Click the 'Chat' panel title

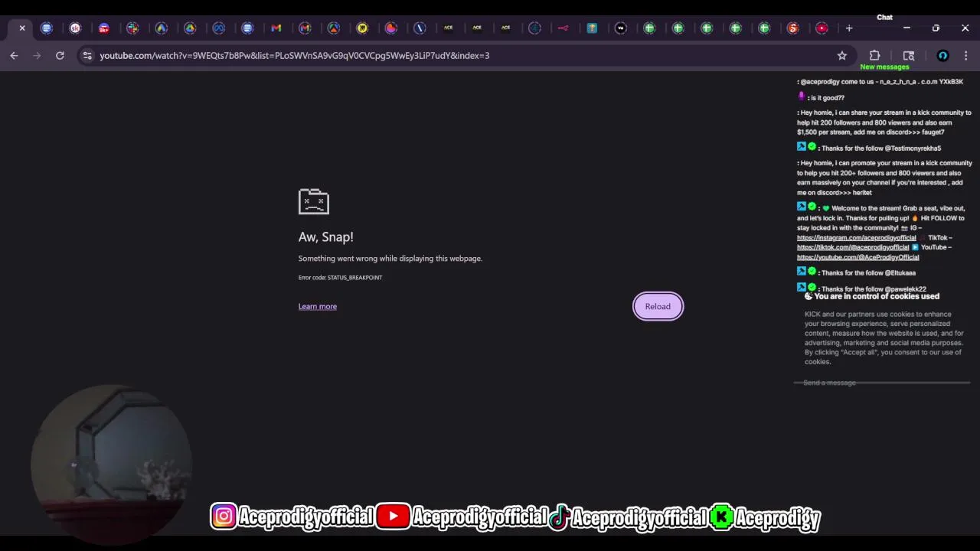(884, 18)
